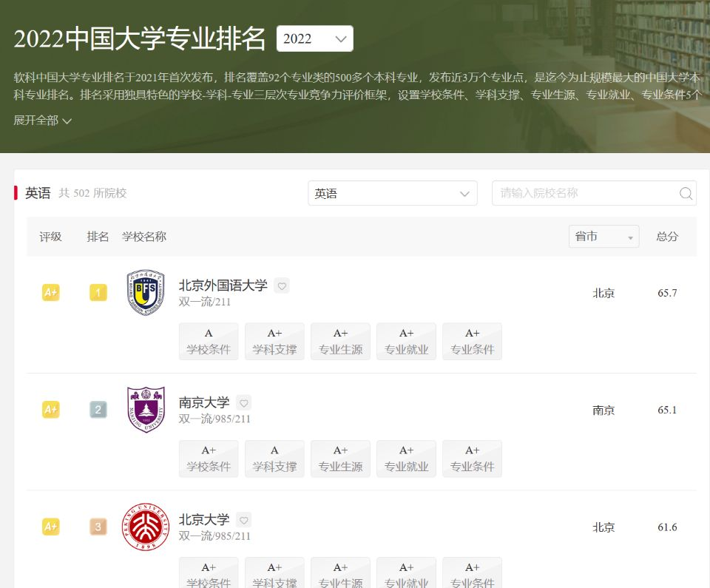Screen dimensions: 710x588
Task: Click rank 1 badge
Action: pos(98,293)
